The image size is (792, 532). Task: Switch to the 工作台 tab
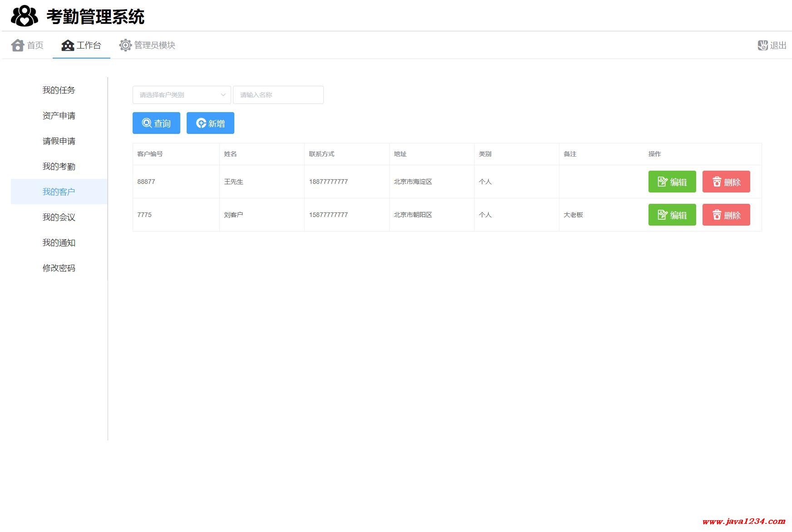coord(81,45)
